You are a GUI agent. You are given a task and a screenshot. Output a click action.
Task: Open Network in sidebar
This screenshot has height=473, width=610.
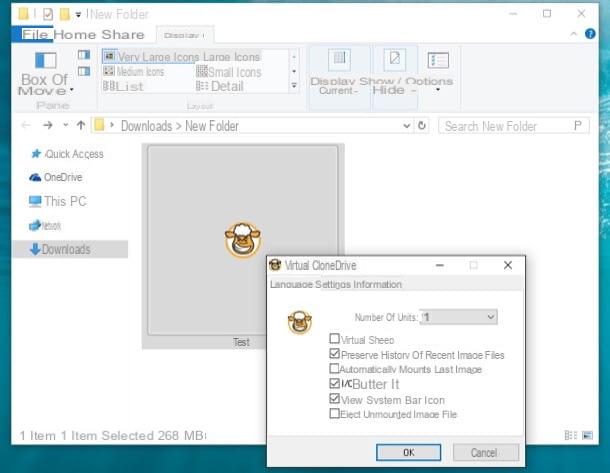click(x=45, y=226)
